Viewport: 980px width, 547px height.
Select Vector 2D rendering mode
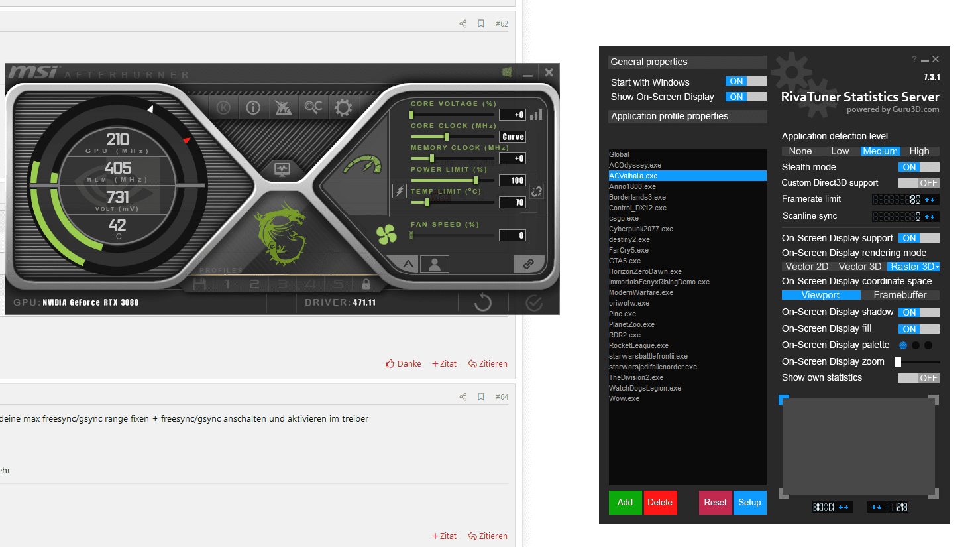pyautogui.click(x=806, y=267)
